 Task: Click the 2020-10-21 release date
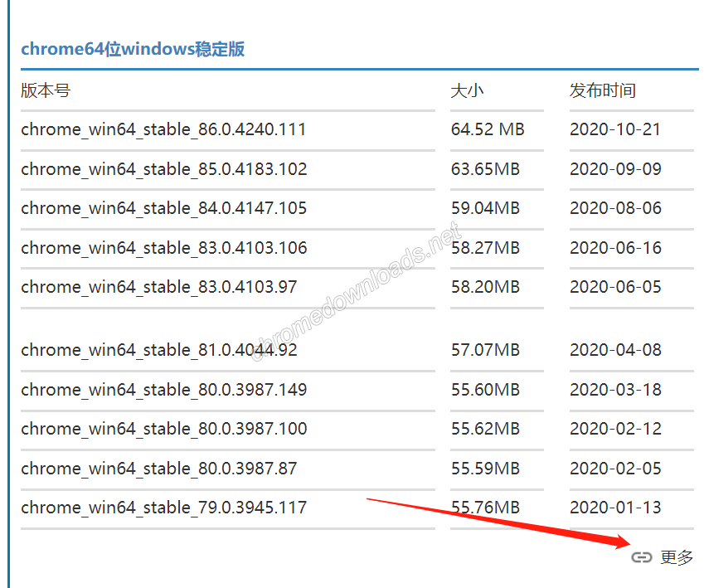pos(615,129)
